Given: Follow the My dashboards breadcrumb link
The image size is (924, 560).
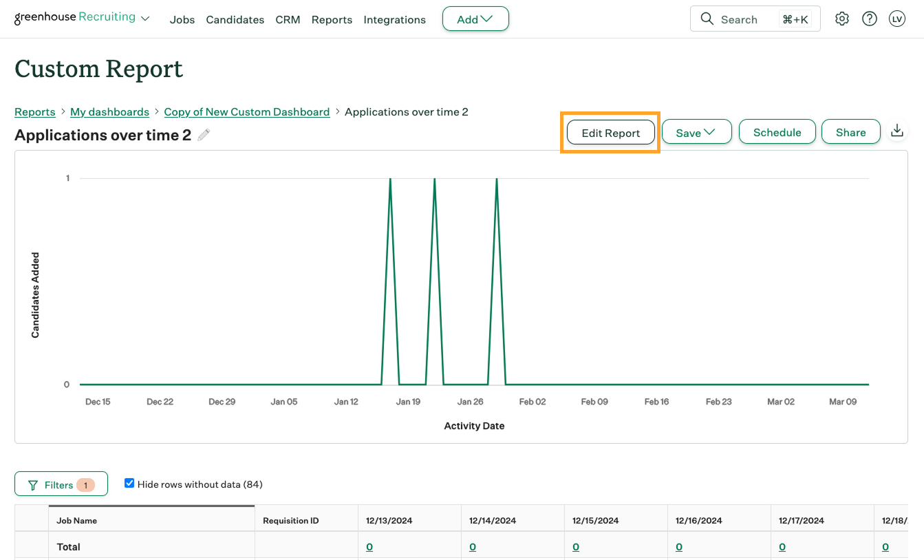Looking at the screenshot, I should click(x=109, y=112).
